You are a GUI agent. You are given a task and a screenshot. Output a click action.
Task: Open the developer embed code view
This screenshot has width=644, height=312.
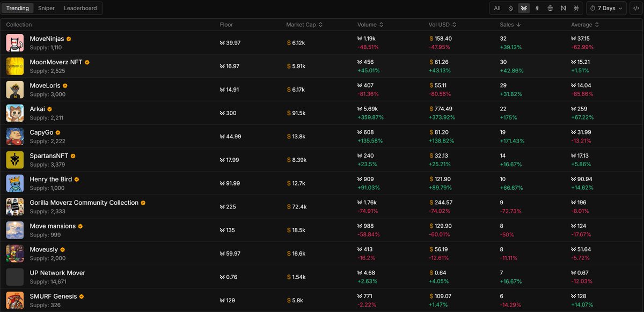pos(635,8)
